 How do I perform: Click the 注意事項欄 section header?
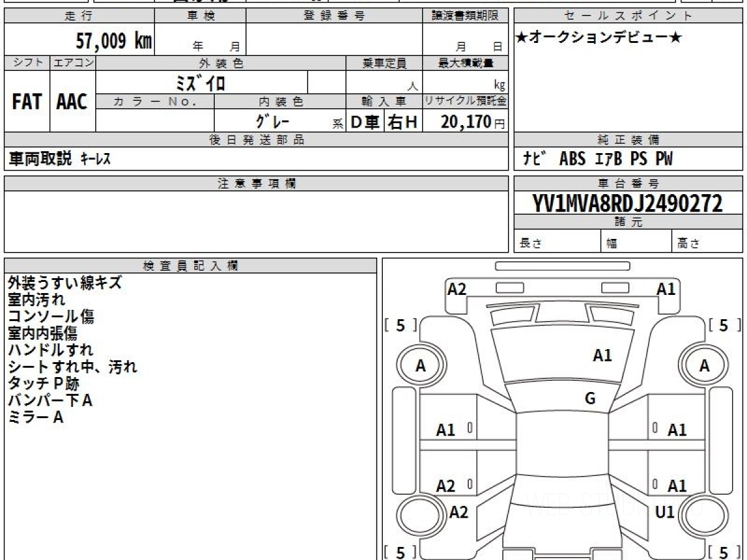(x=256, y=184)
